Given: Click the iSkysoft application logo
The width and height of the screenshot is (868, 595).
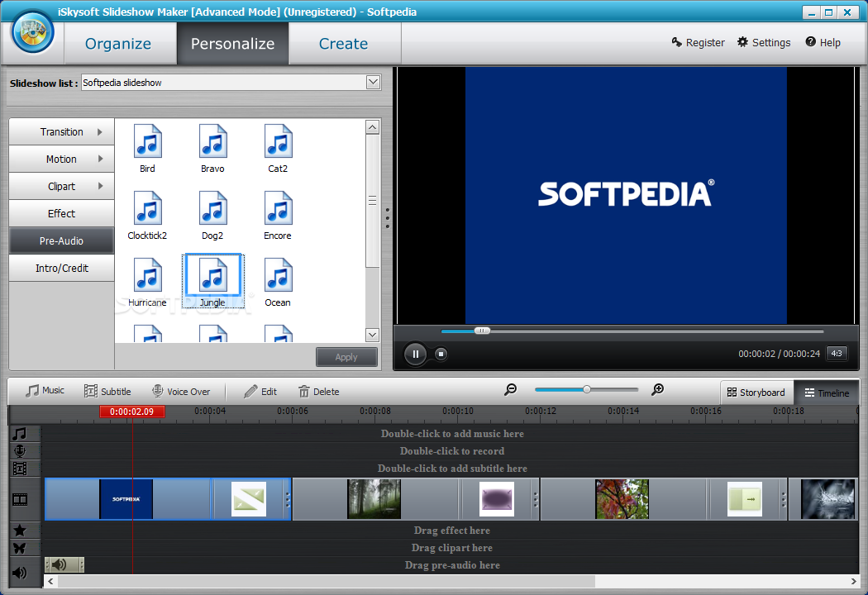Looking at the screenshot, I should (33, 32).
